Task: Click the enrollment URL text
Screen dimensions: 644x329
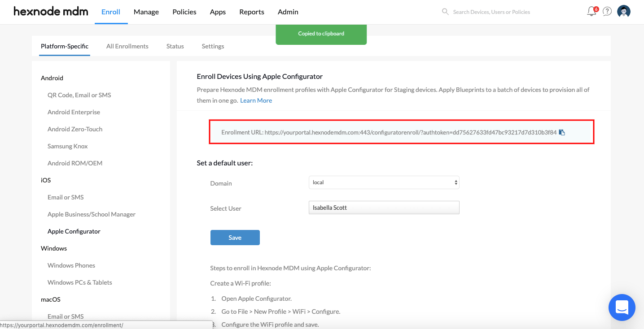Action: coord(389,132)
